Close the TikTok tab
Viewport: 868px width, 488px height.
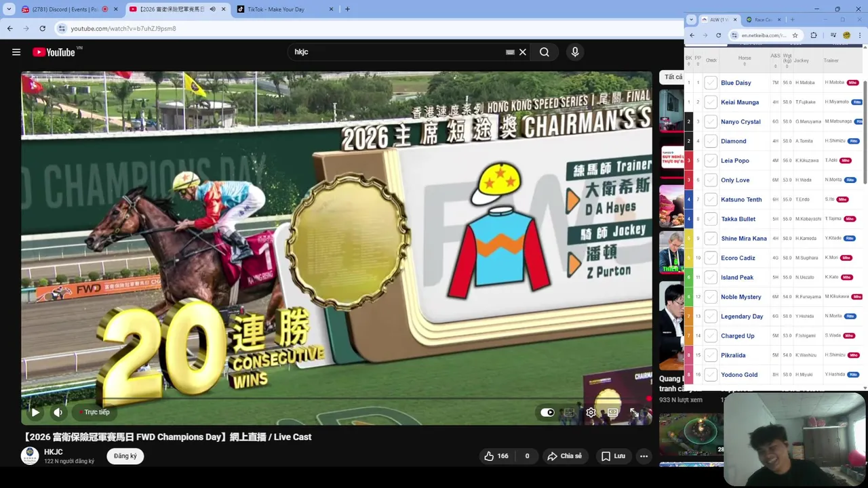(x=331, y=9)
